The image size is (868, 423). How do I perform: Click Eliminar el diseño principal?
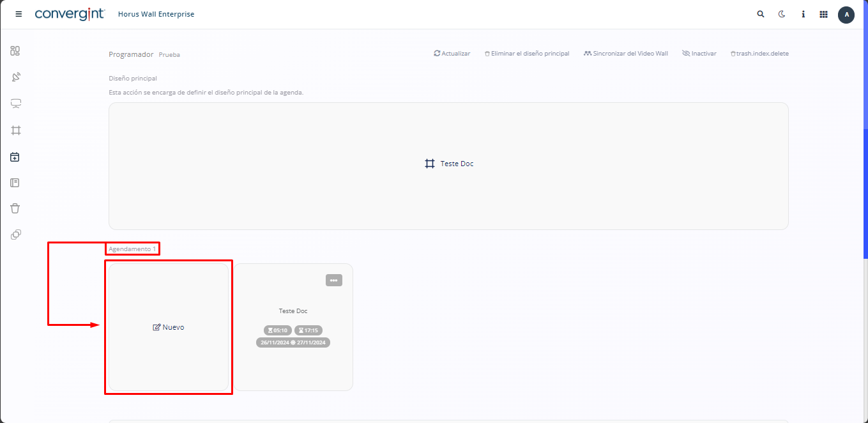pos(527,54)
